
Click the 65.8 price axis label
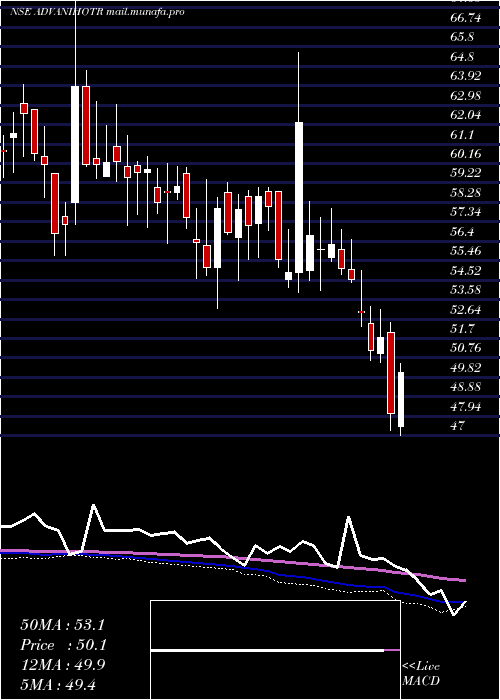pos(462,37)
